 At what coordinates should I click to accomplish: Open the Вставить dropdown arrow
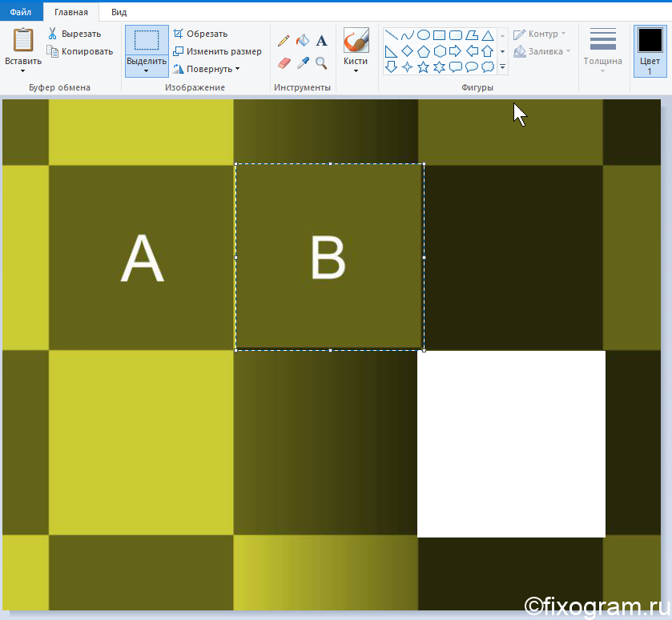coord(22,71)
